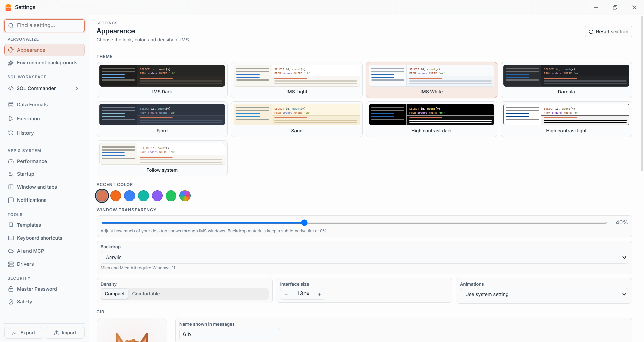Click the Data Formats database icon
Image resolution: width=644 pixels, height=342 pixels.
[x=11, y=105]
